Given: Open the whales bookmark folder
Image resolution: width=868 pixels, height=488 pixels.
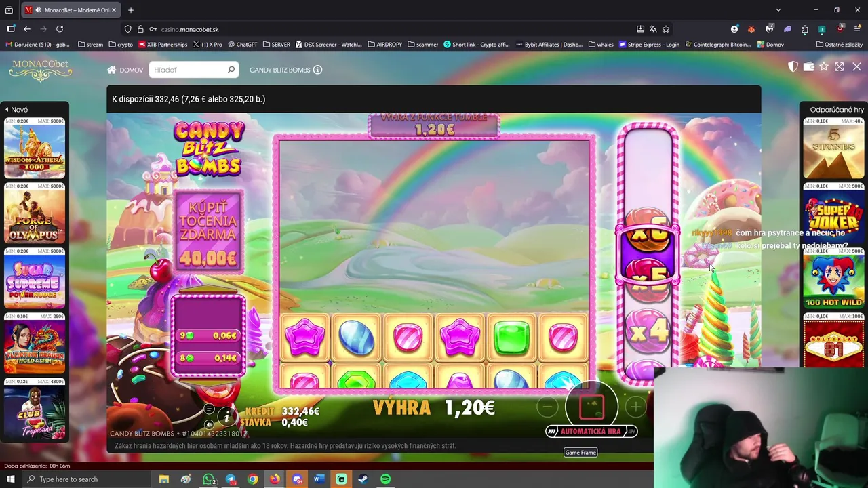Looking at the screenshot, I should pos(601,45).
